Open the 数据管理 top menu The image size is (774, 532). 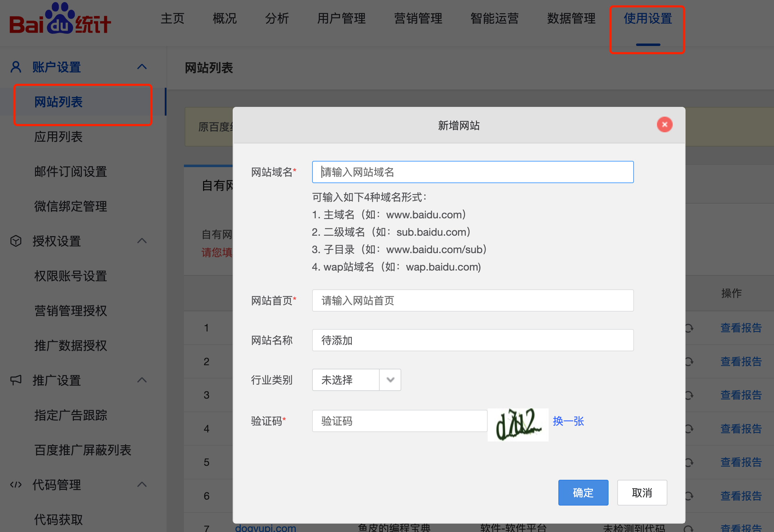(571, 18)
